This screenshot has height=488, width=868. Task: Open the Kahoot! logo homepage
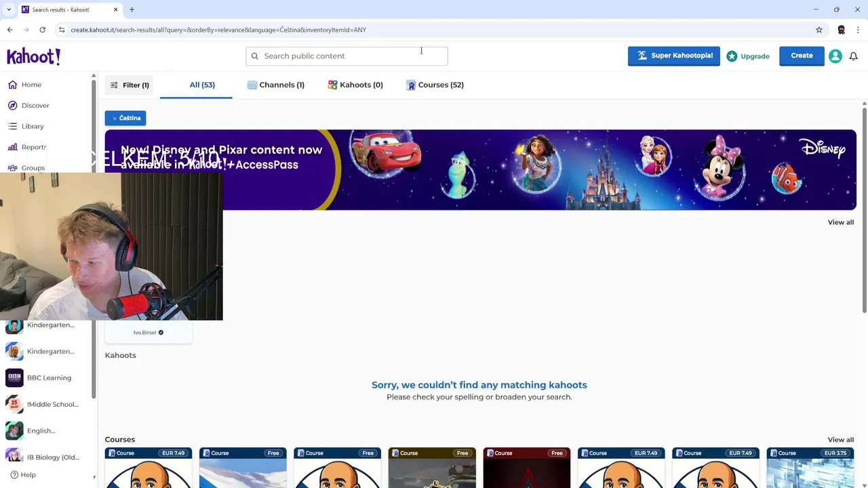point(34,56)
